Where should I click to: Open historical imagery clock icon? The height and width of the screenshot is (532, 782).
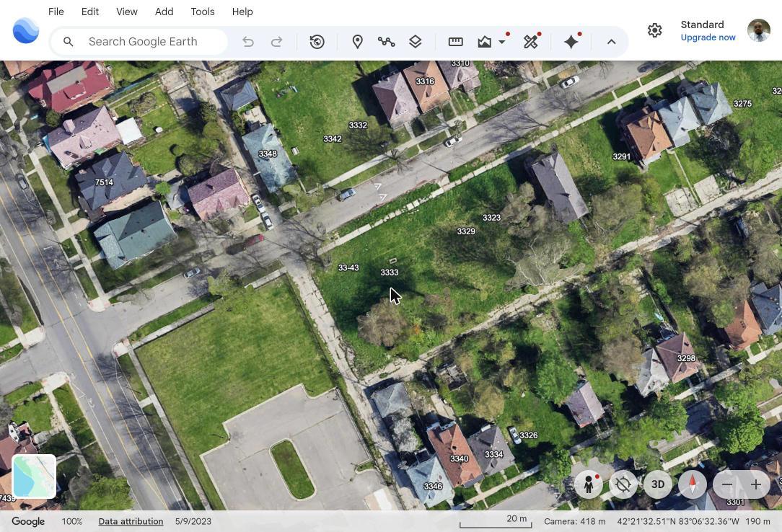click(317, 42)
